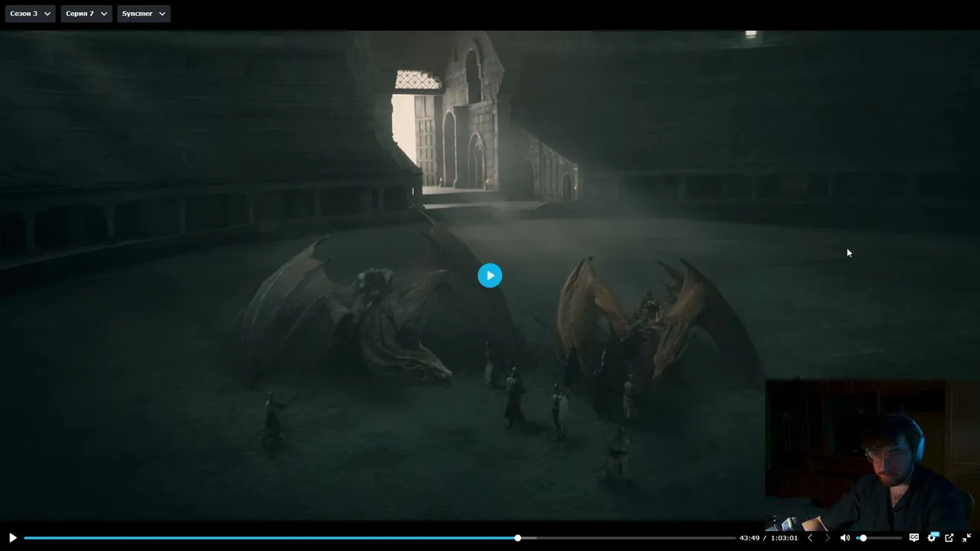The width and height of the screenshot is (980, 551).
Task: Toggle subtitles with the CC icon
Action: (x=914, y=538)
